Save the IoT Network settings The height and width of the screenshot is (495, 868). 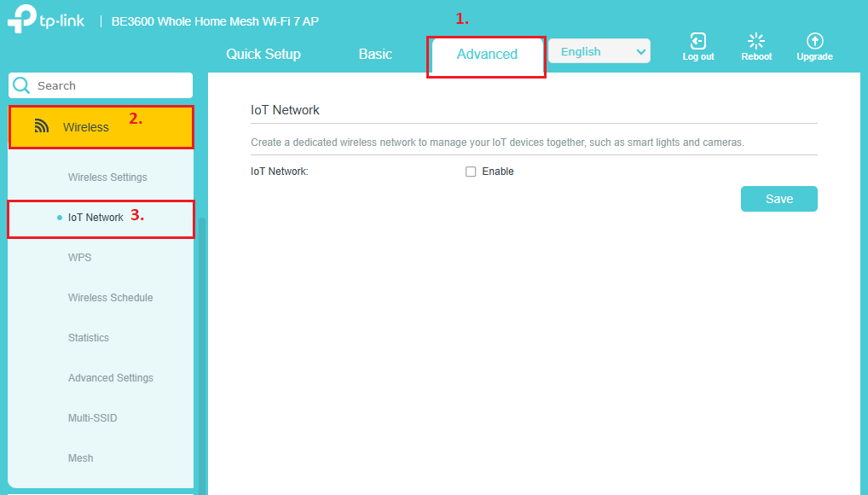coord(778,198)
